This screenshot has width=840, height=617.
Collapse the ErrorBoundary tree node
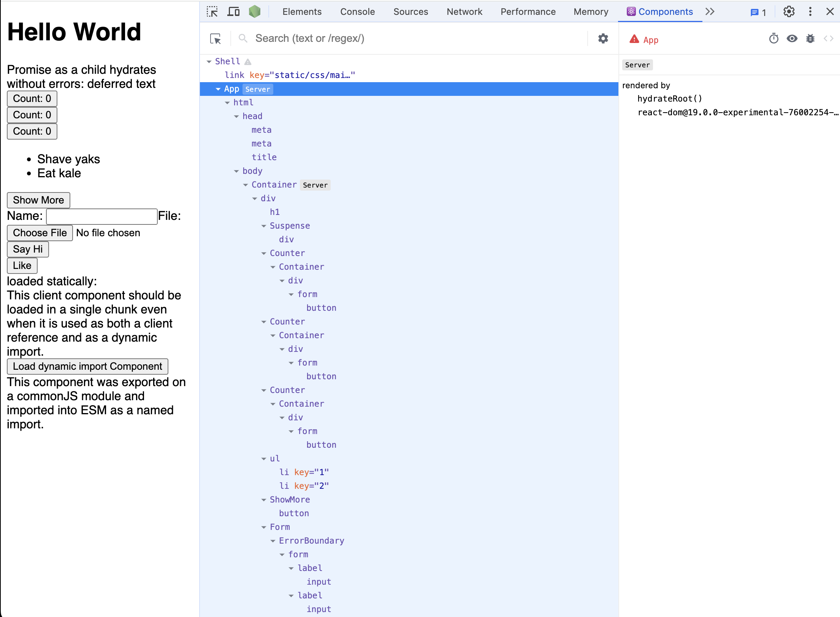coord(273,541)
